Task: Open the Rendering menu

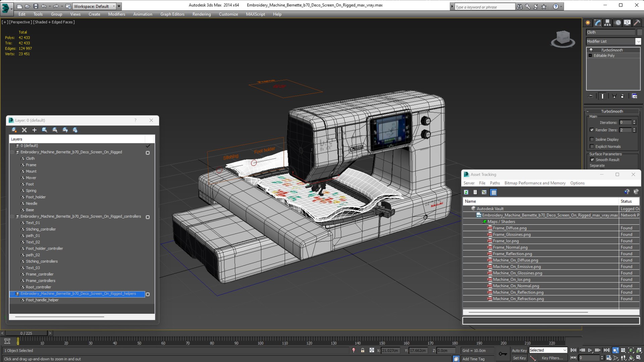Action: (x=201, y=14)
